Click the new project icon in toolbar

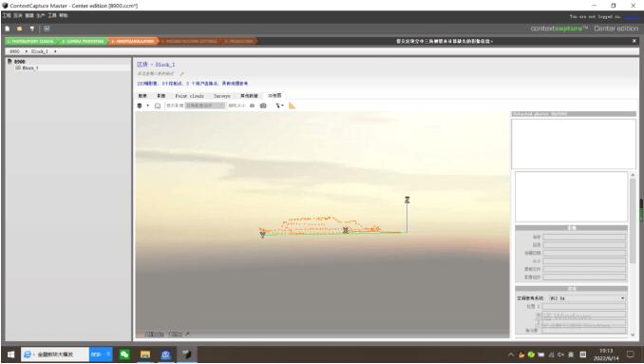8,29
